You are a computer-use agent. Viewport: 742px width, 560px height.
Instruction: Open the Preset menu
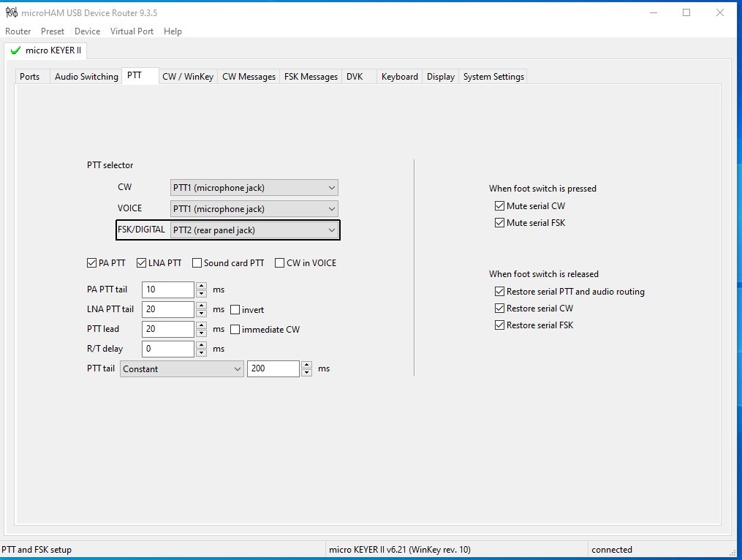(x=53, y=31)
